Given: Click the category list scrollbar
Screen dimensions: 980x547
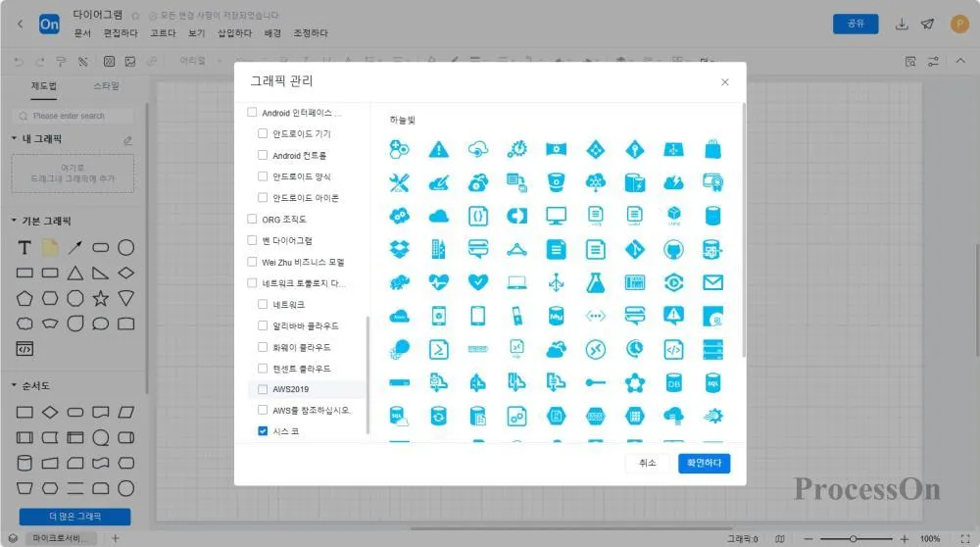Looking at the screenshot, I should pos(367,374).
